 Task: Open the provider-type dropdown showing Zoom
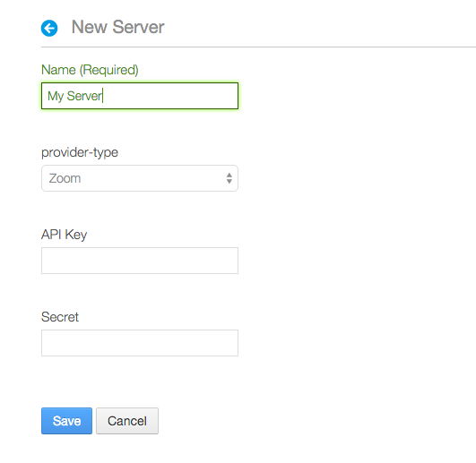tap(140, 178)
